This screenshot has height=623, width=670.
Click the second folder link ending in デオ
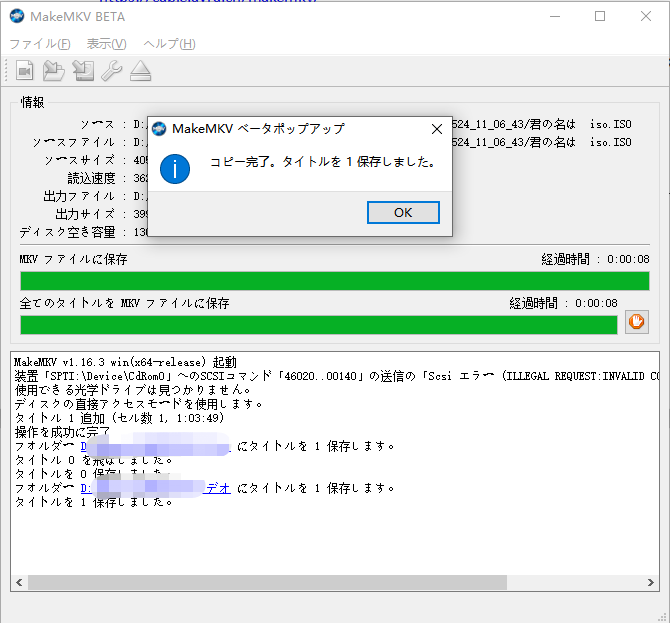coord(156,488)
